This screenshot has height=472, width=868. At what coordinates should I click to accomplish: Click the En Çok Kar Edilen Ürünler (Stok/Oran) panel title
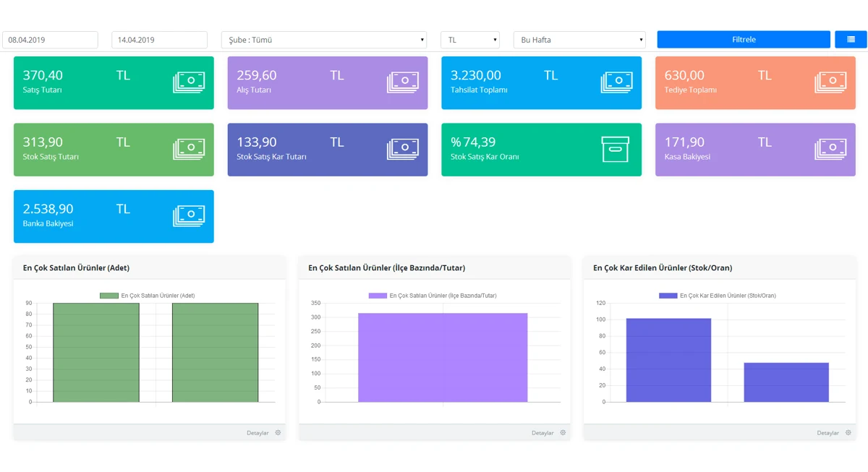pyautogui.click(x=663, y=268)
